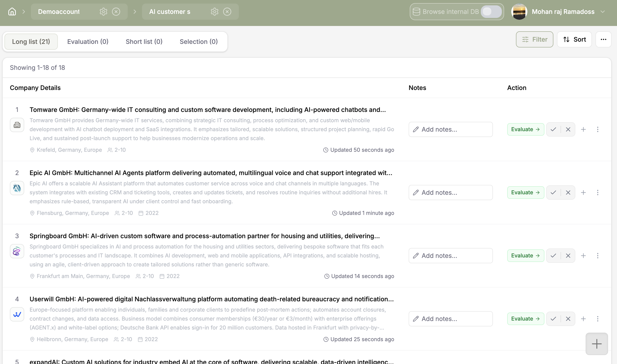Image resolution: width=617 pixels, height=364 pixels.
Task: Open the Userwill GmbH company title
Action: pos(211,299)
